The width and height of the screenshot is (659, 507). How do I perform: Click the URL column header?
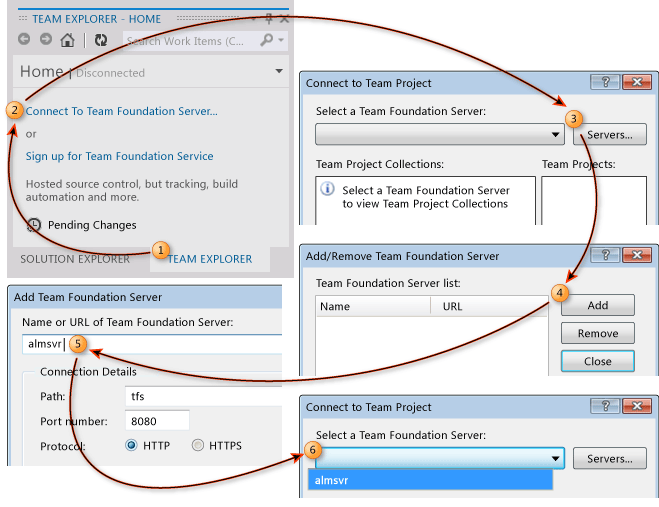pos(490,306)
